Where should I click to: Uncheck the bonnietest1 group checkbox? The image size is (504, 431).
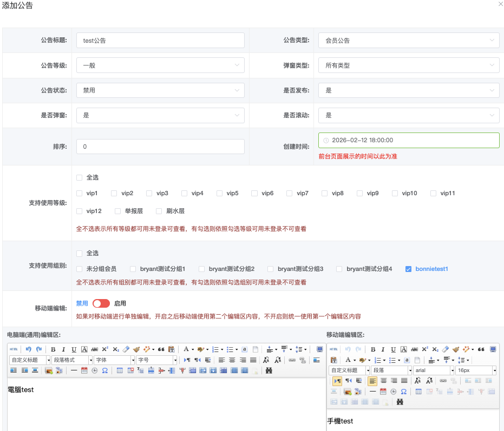tap(409, 269)
